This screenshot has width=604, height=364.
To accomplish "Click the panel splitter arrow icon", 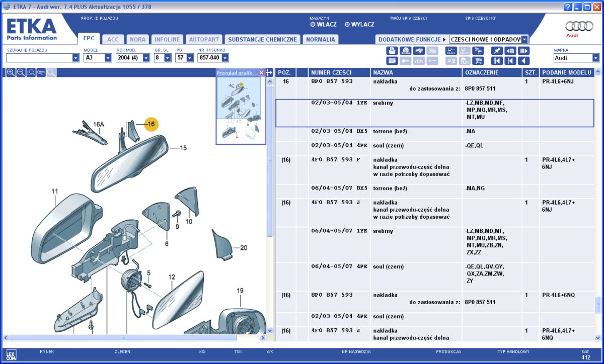I will click(269, 72).
